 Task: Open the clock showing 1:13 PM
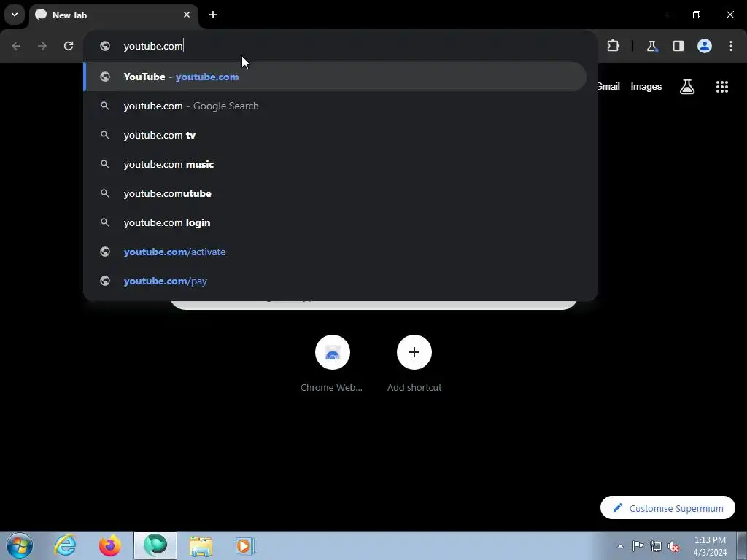[x=710, y=546]
